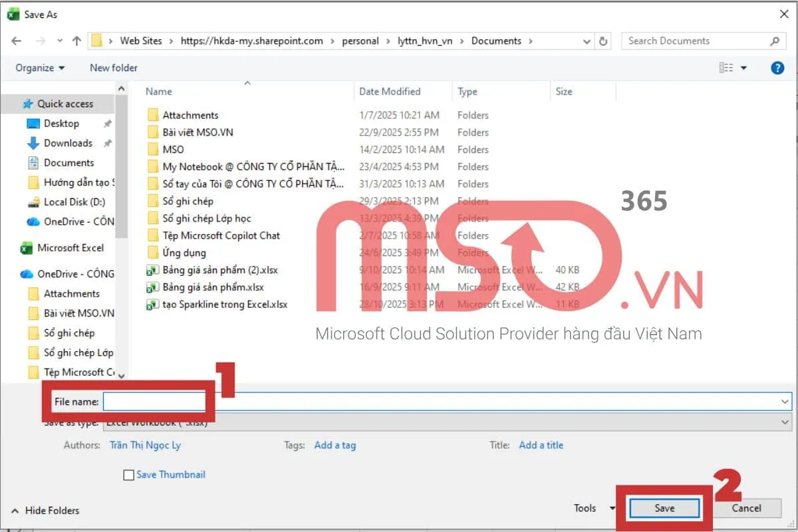Screen dimensions: 798x532
Task: Refresh the Documents folder listing
Action: (x=603, y=41)
